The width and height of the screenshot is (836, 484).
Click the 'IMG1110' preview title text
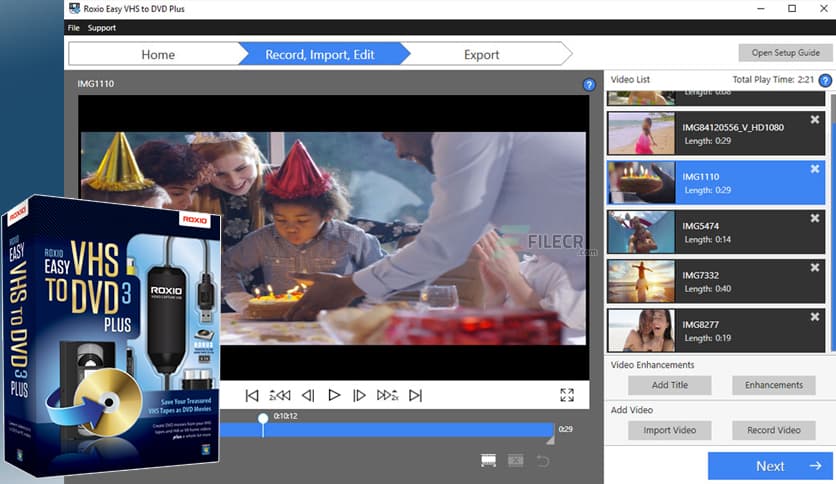95,84
